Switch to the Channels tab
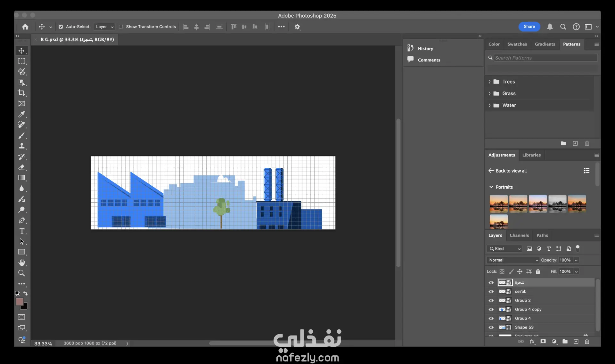The width and height of the screenshot is (615, 364). click(519, 235)
